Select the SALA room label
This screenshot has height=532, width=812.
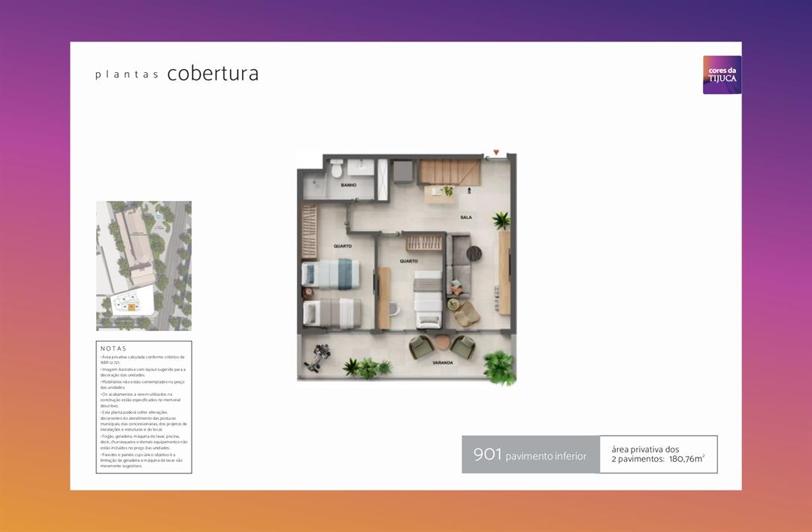pos(466,217)
